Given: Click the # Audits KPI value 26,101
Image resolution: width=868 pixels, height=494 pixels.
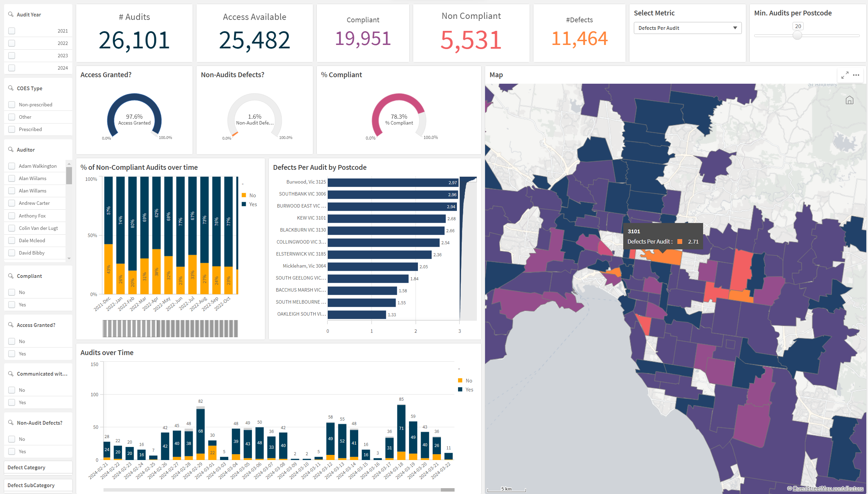Looking at the screenshot, I should [x=134, y=40].
